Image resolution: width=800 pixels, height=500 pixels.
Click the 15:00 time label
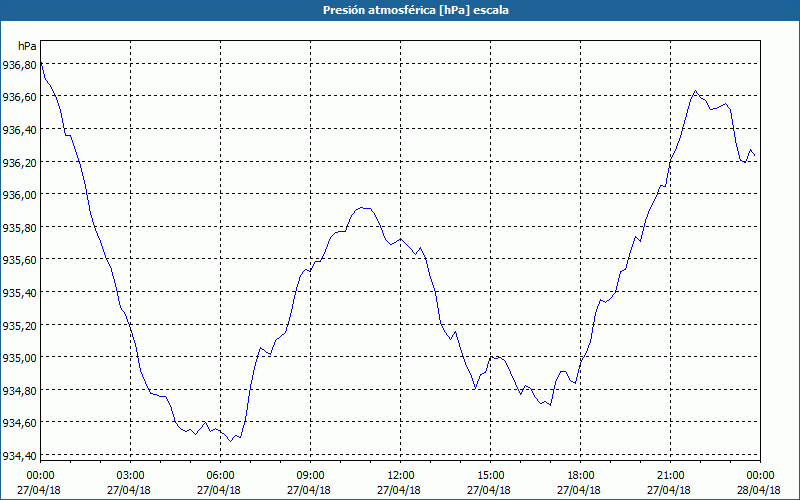491,476
